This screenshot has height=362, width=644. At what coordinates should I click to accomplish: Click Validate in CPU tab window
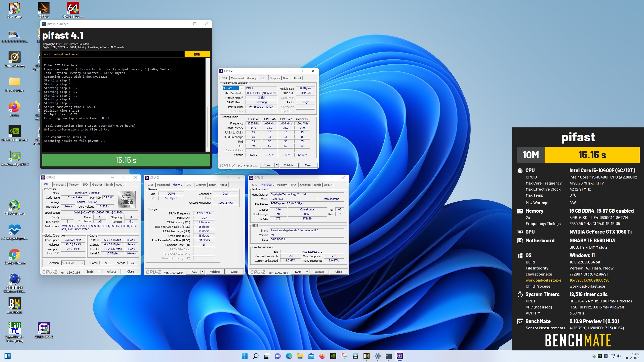111,271
